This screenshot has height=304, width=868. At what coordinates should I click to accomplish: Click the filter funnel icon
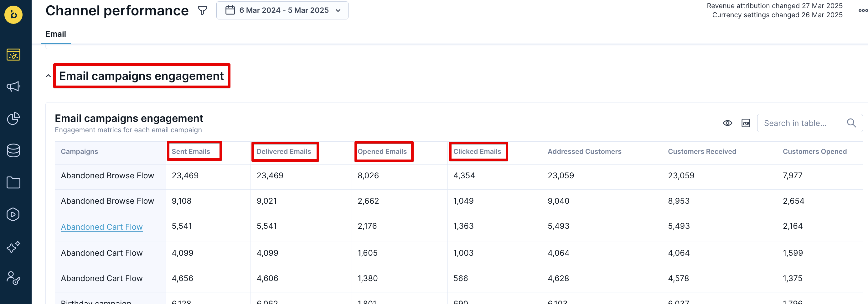tap(203, 10)
